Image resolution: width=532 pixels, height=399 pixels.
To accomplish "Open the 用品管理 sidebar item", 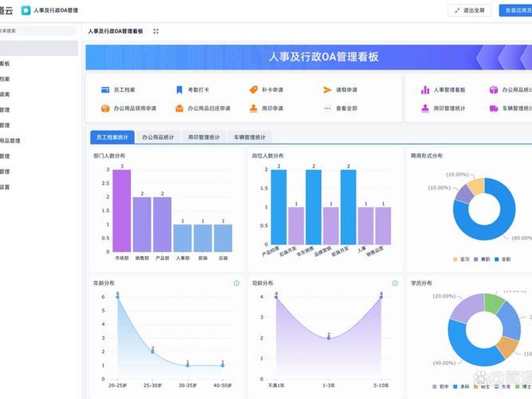I will pos(10,141).
